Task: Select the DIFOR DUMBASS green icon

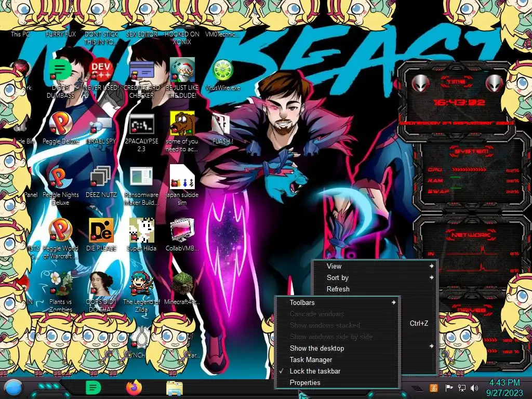Action: pyautogui.click(x=60, y=70)
